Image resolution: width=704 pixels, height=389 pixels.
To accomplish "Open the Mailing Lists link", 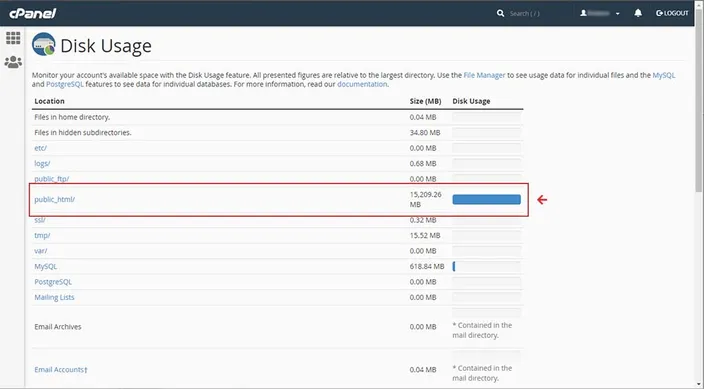I will click(54, 297).
